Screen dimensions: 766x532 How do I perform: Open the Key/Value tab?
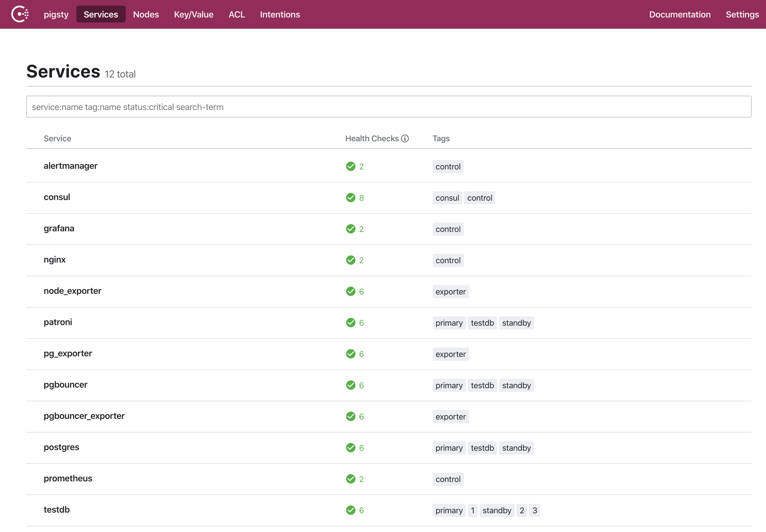193,14
